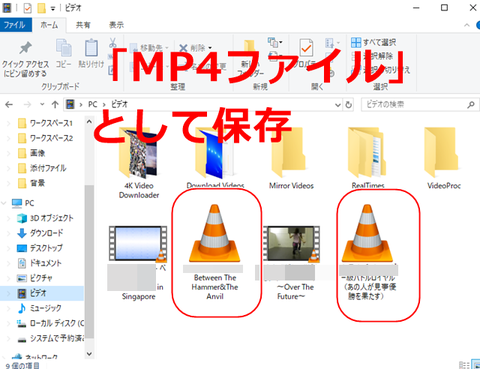Switch to the 表示 ribbon tab
This screenshot has height=369, width=480.
(116, 25)
